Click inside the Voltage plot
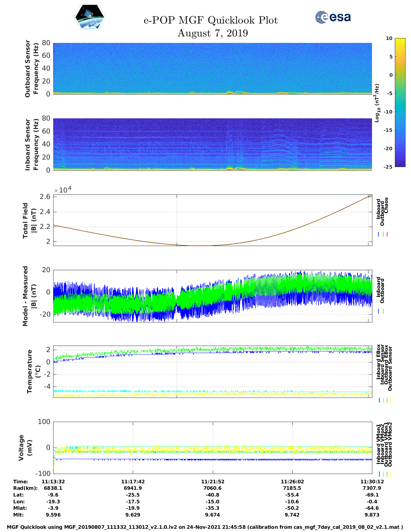 pyautogui.click(x=212, y=448)
